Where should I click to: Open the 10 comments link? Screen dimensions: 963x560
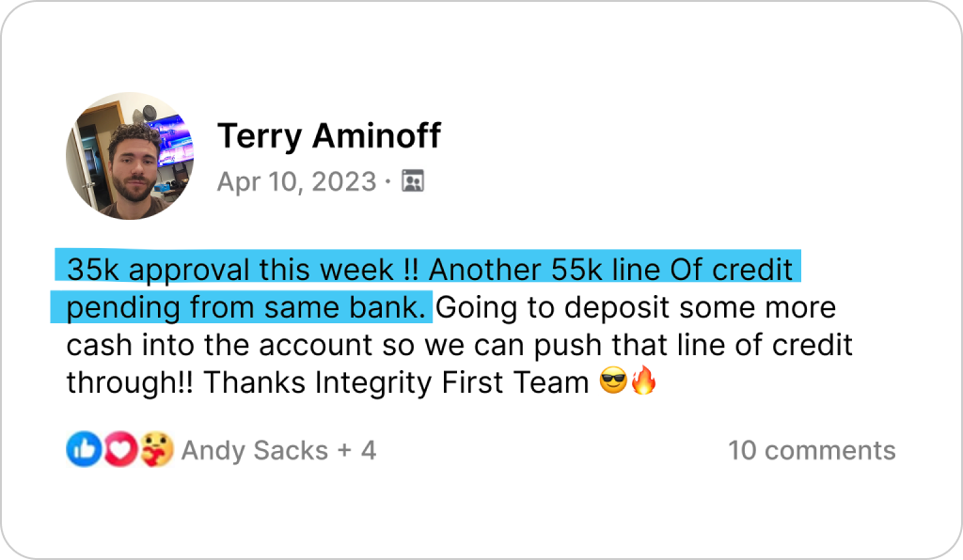812,450
